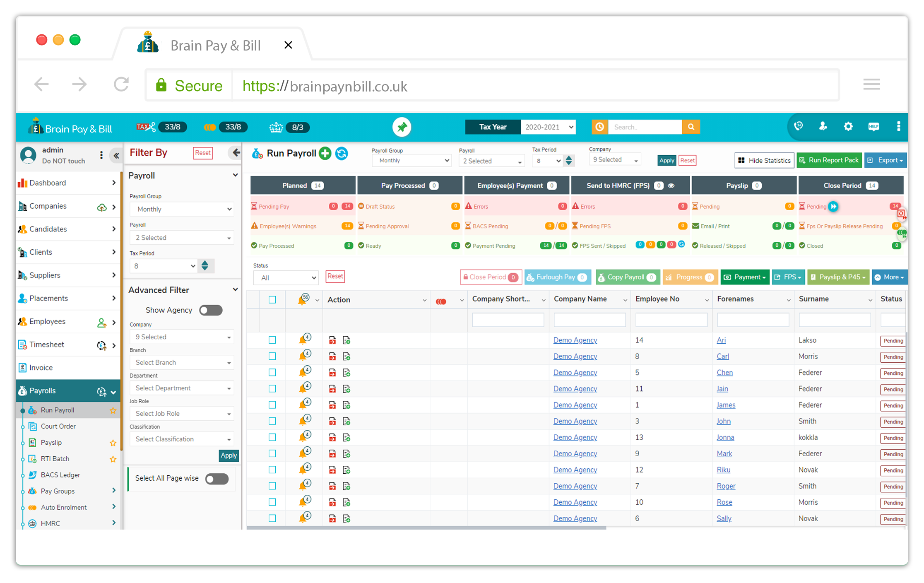Open Court Order under Payrolls

point(58,426)
